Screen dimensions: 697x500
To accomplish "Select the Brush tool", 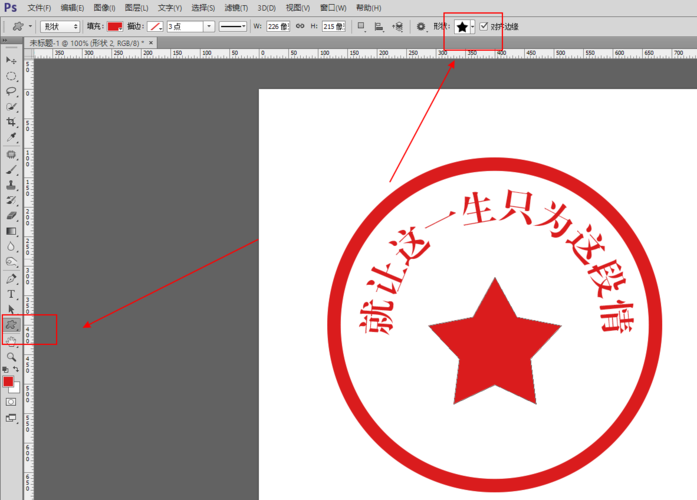I will coord(11,170).
